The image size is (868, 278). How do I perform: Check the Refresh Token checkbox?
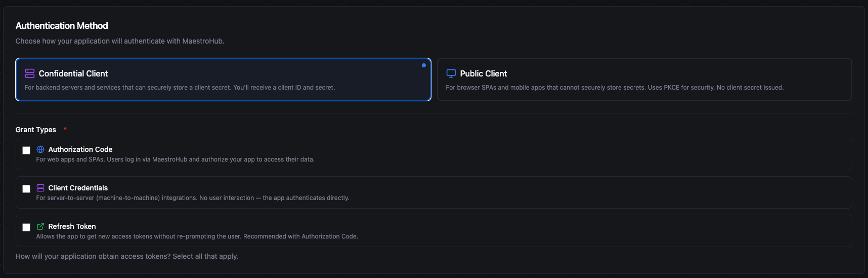26,227
